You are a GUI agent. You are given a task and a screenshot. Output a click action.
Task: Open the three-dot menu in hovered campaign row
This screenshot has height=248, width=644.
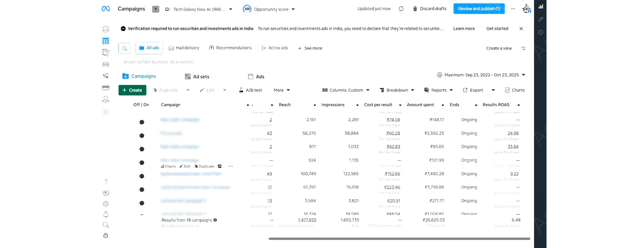(230, 166)
